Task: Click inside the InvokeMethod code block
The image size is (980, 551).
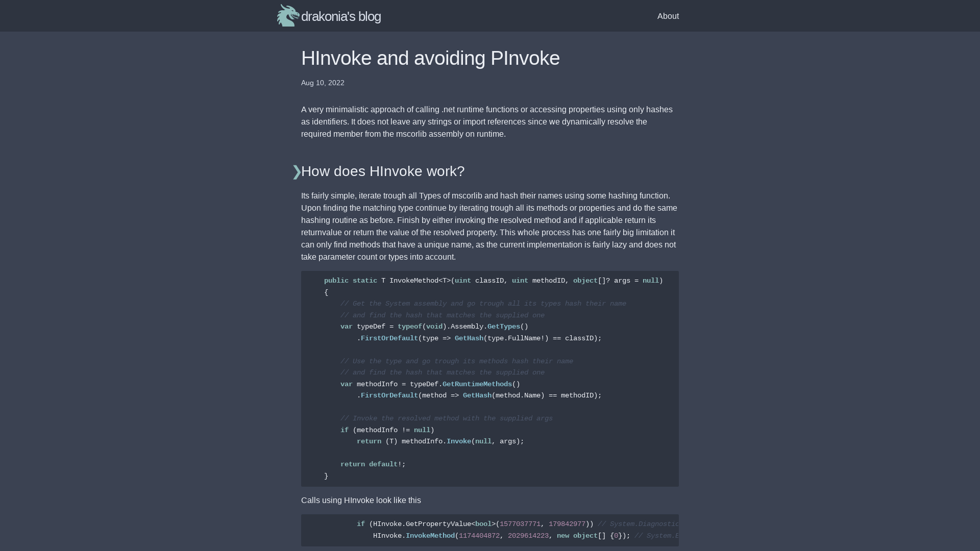Action: 489,378
